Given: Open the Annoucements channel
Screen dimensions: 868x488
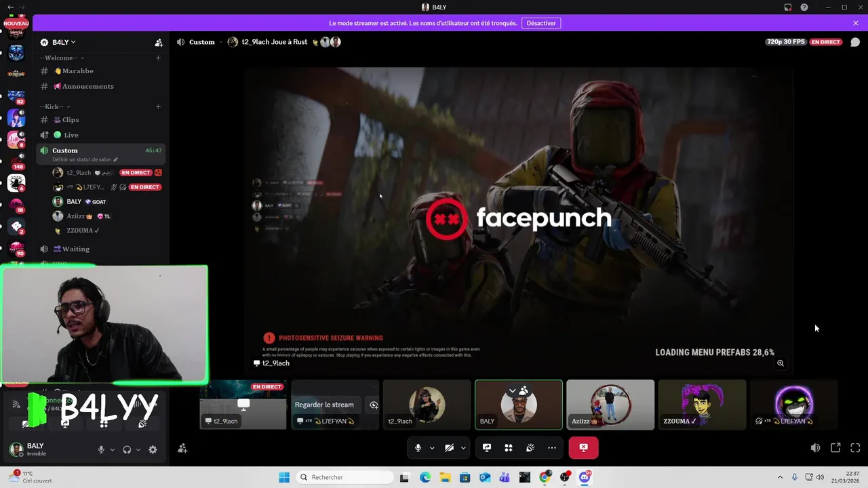Looking at the screenshot, I should pos(102,87).
